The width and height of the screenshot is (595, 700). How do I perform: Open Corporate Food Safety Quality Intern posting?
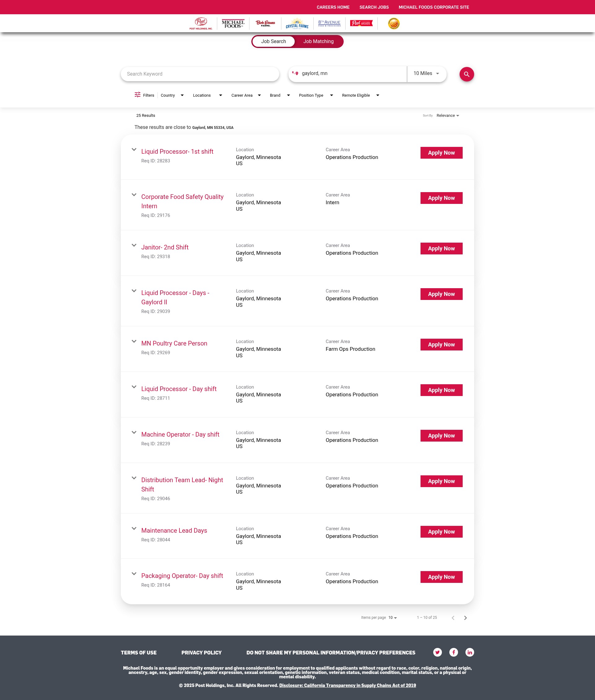182,201
